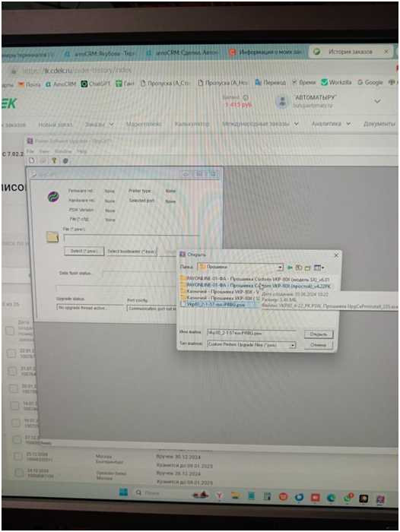Switch to the История заказов browser tab
The image size is (400, 532).
coord(351,52)
